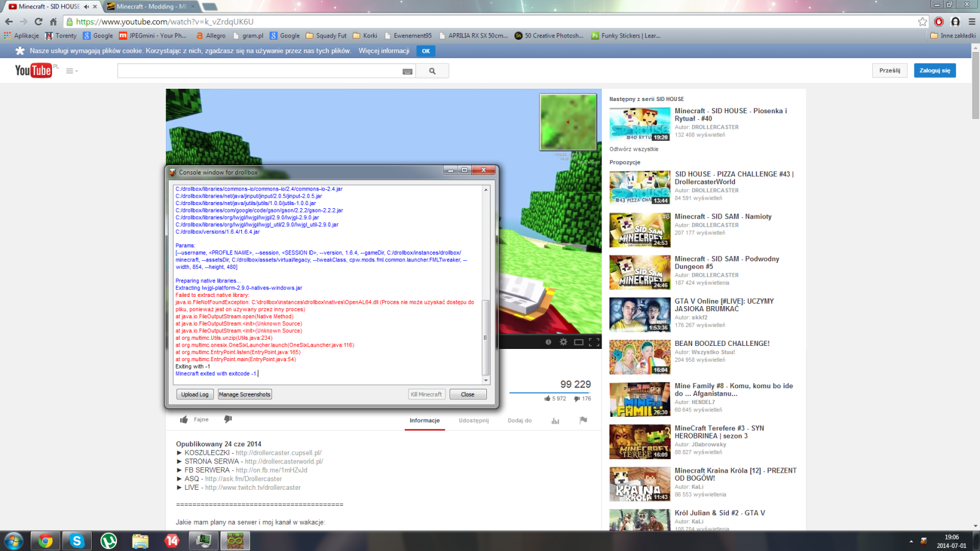The image size is (980, 551).
Task: Open the video statistics bar-chart icon
Action: tap(555, 421)
